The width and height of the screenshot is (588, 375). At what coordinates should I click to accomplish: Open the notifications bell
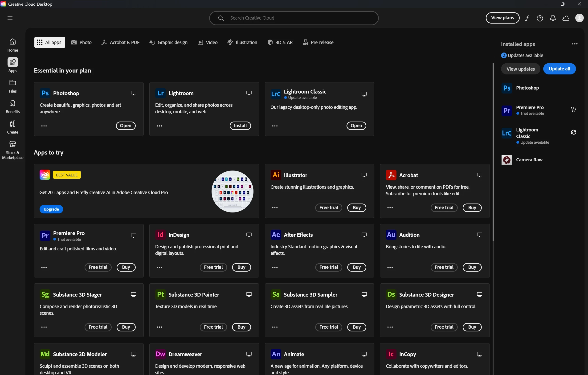click(x=553, y=18)
